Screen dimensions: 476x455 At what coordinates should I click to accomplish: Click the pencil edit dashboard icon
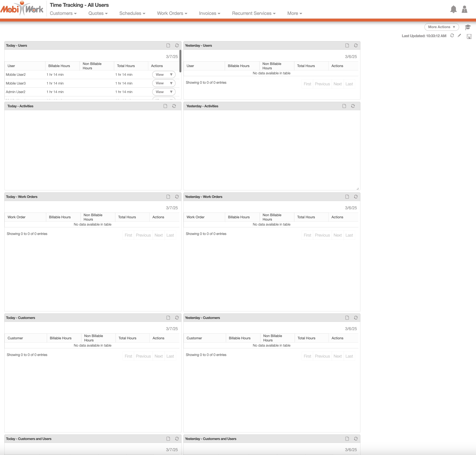pyautogui.click(x=459, y=36)
